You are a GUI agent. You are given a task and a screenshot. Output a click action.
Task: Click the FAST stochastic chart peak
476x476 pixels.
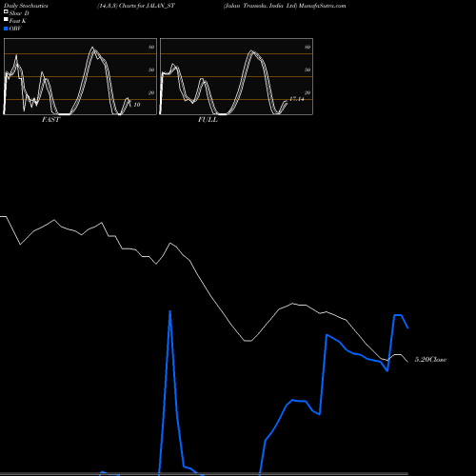(x=92, y=48)
